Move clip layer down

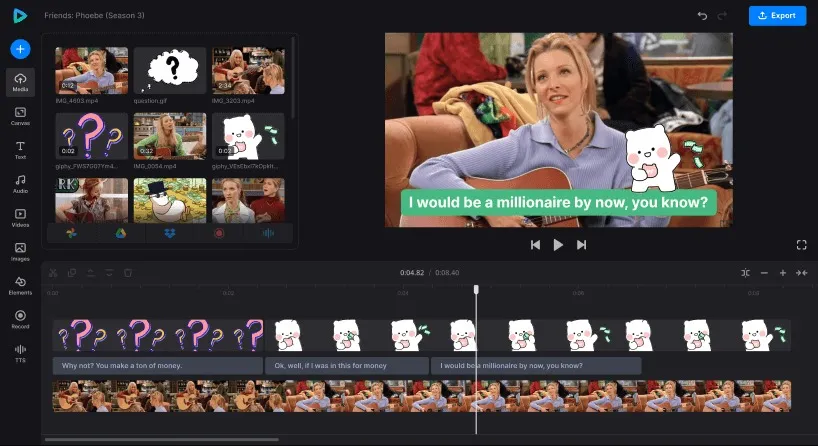tap(109, 273)
